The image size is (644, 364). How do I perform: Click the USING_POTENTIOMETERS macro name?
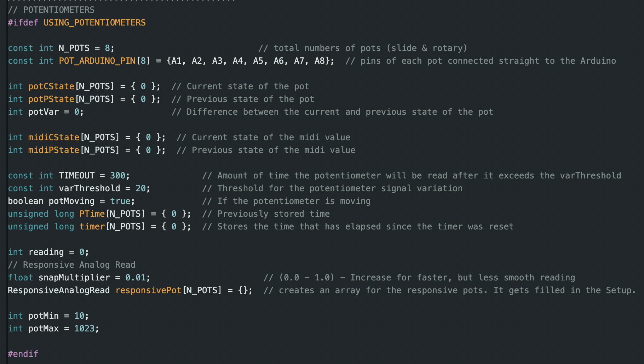click(94, 23)
